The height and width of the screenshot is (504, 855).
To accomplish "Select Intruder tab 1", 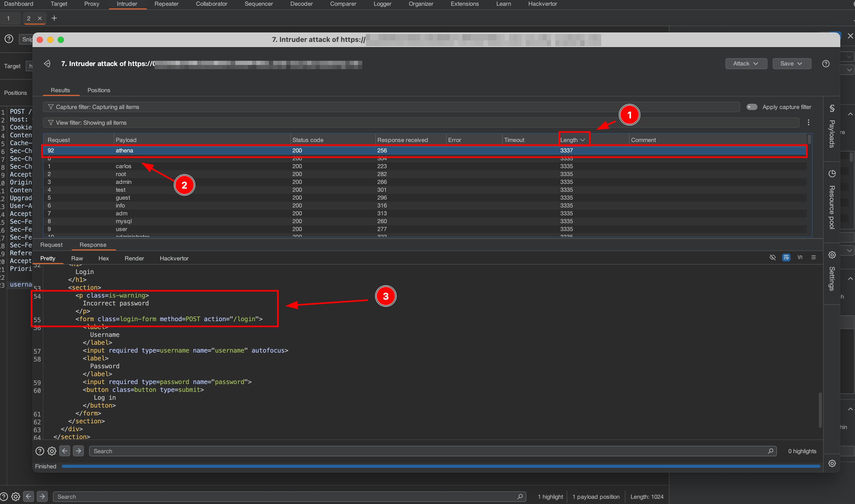I will pyautogui.click(x=8, y=18).
